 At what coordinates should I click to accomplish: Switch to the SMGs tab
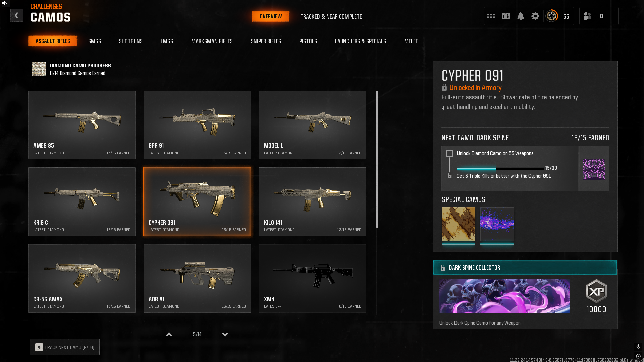(x=95, y=41)
